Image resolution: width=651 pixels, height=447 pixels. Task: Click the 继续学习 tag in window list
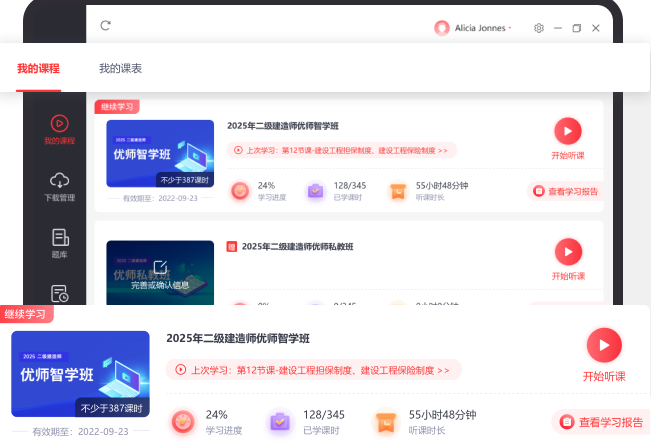[117, 107]
